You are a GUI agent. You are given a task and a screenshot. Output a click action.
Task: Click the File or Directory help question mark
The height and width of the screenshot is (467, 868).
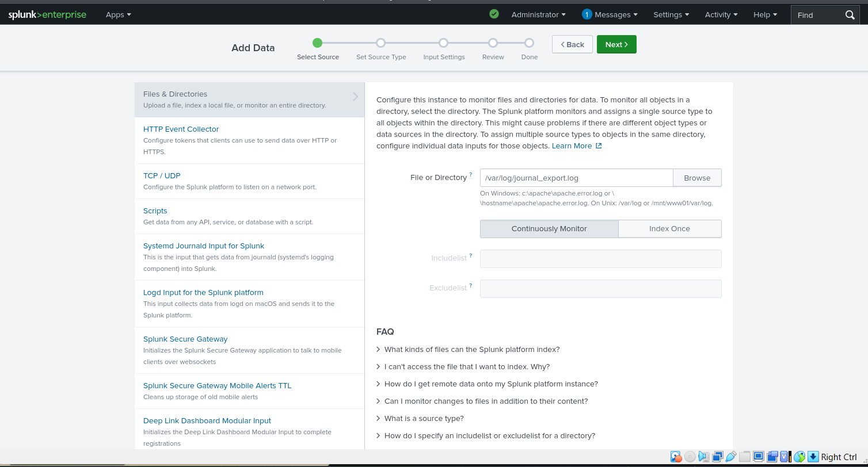coord(471,174)
